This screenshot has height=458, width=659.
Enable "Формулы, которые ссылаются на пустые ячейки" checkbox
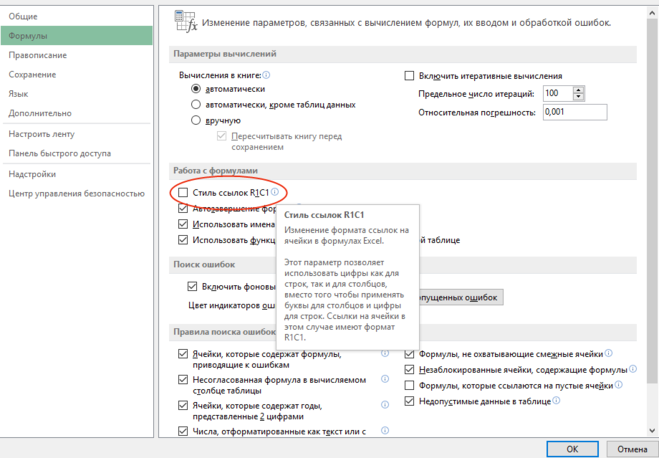[409, 385]
